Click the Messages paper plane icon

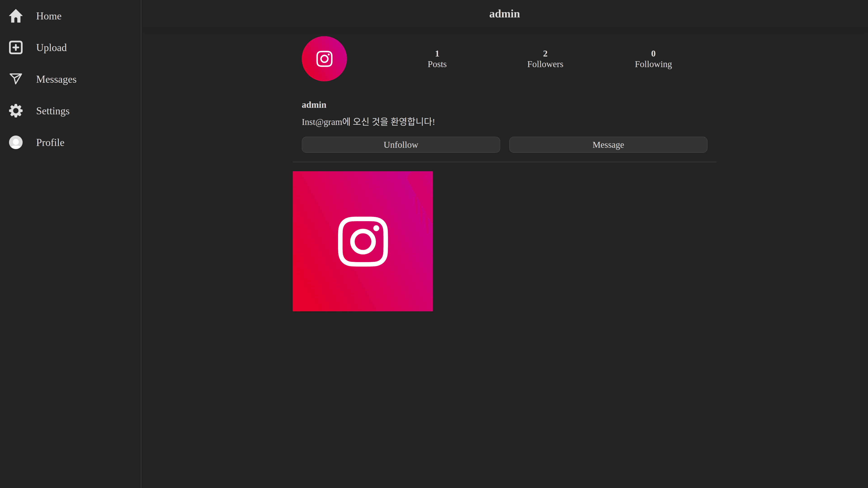pyautogui.click(x=16, y=79)
